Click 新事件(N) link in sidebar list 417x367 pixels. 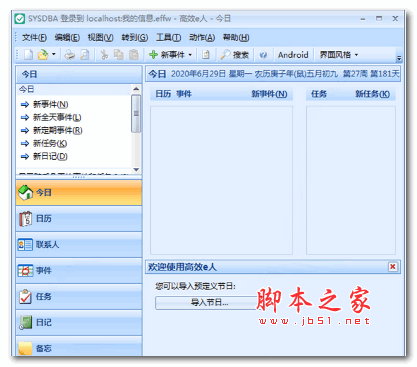pyautogui.click(x=51, y=105)
